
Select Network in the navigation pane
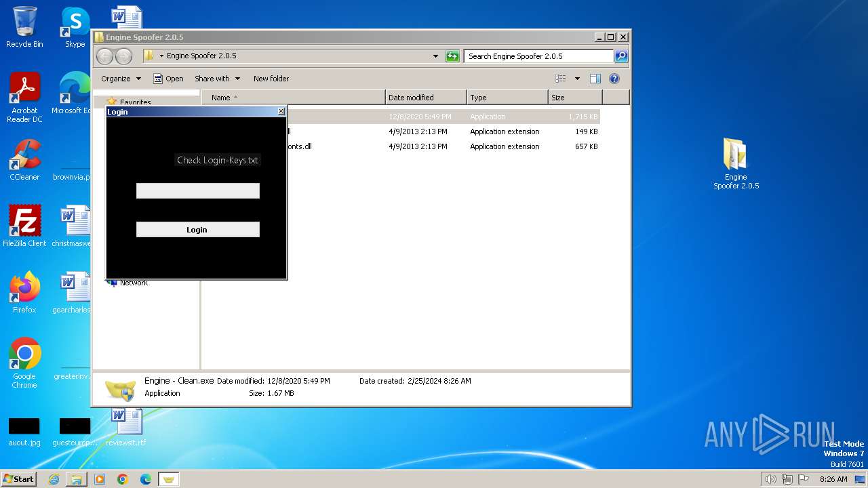[x=134, y=283]
